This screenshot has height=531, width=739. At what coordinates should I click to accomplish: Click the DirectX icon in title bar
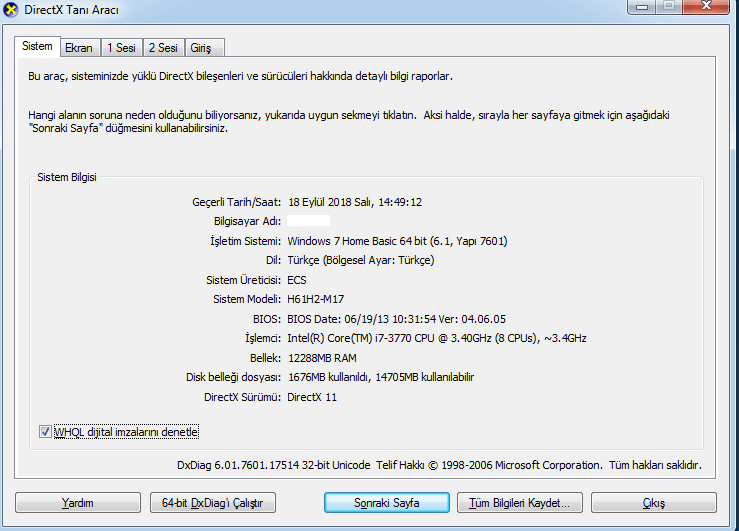(10, 9)
